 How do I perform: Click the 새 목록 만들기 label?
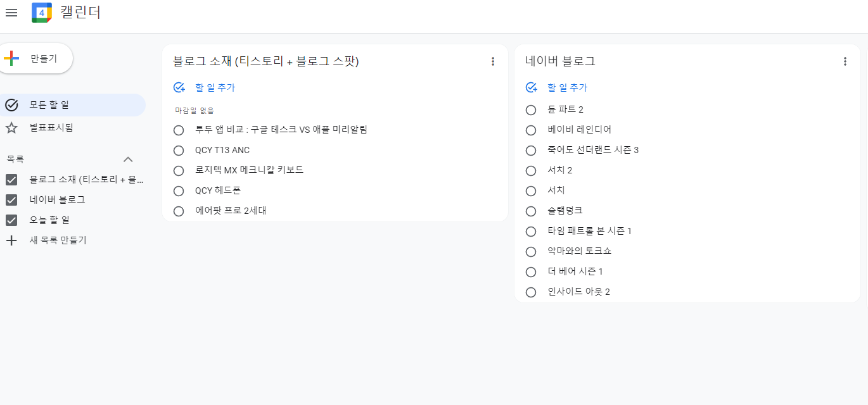(x=58, y=240)
